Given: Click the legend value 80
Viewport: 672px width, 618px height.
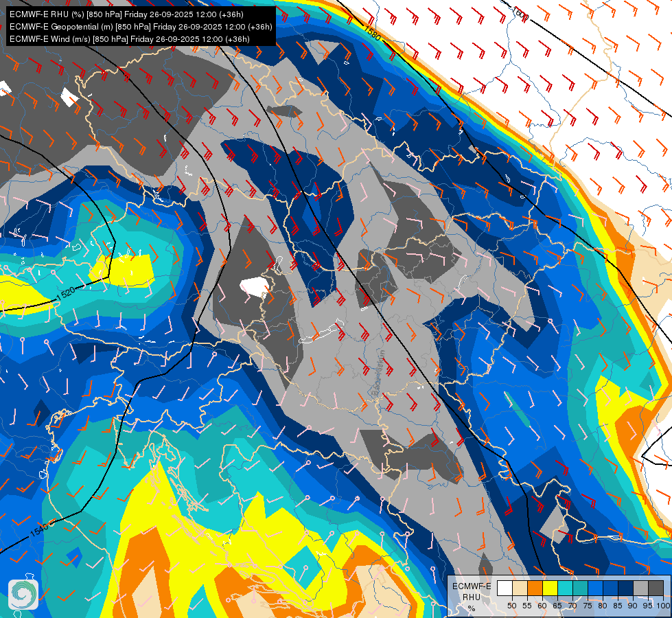Looking at the screenshot, I should [603, 606].
